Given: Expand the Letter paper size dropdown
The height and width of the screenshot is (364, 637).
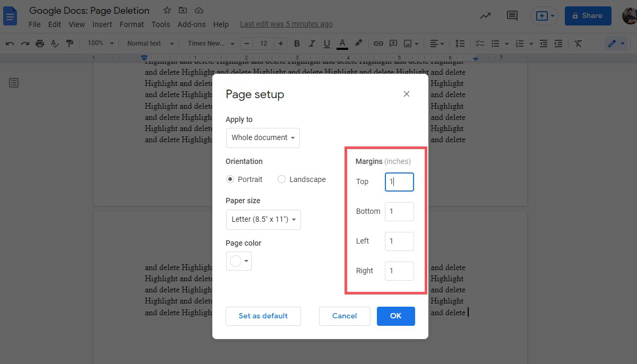Looking at the screenshot, I should (x=263, y=220).
